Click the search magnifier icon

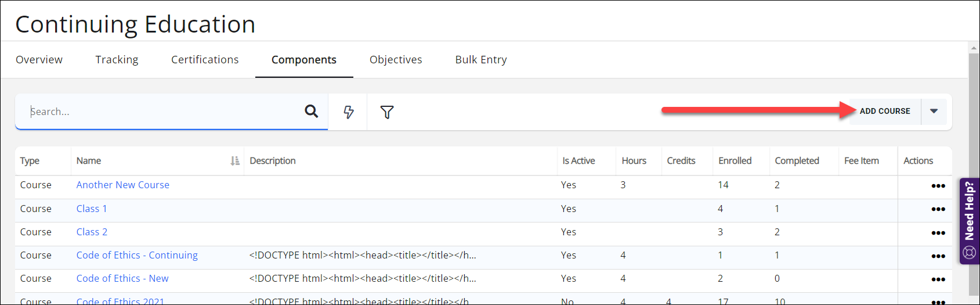(x=312, y=112)
